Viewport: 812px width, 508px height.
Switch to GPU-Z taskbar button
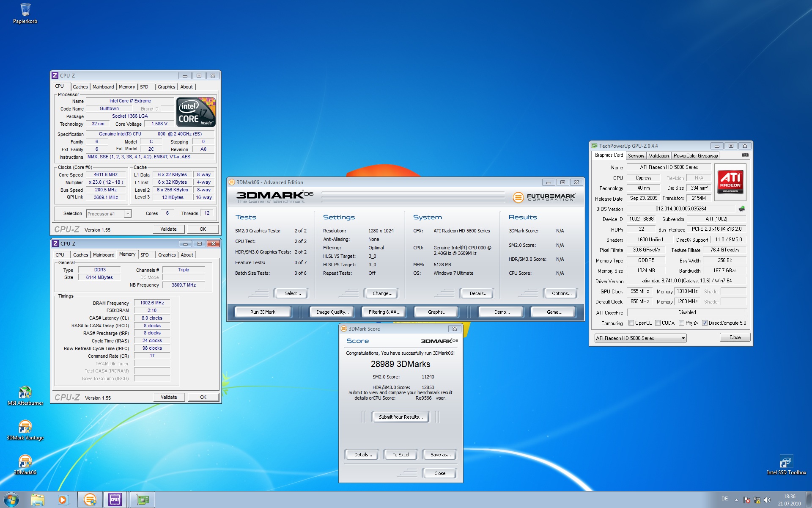(142, 500)
